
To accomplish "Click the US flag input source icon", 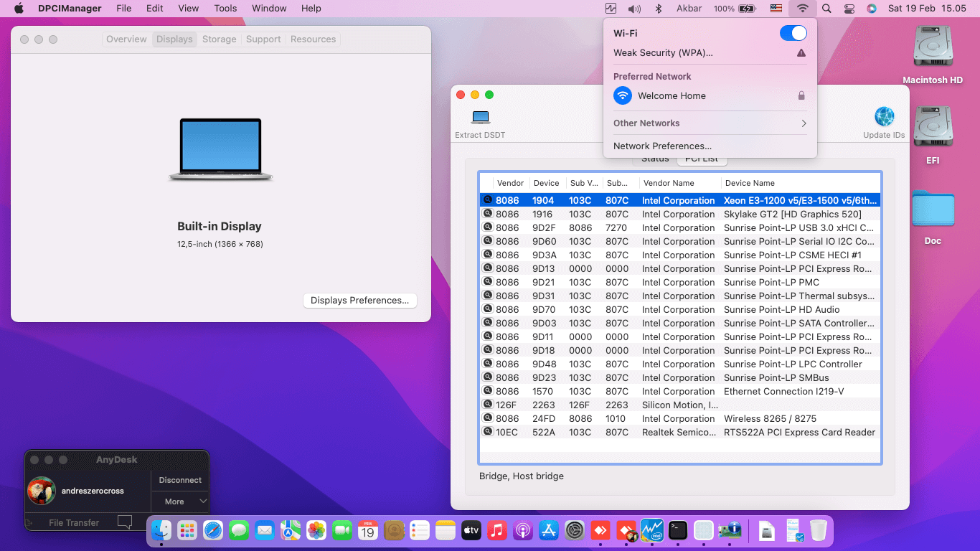I will coord(776,9).
